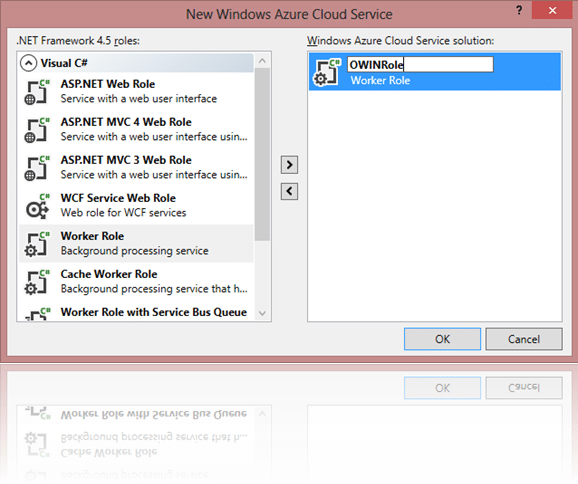Screen dimensions: 578x484
Task: Select Worker Role in the roles list
Action: [92, 236]
